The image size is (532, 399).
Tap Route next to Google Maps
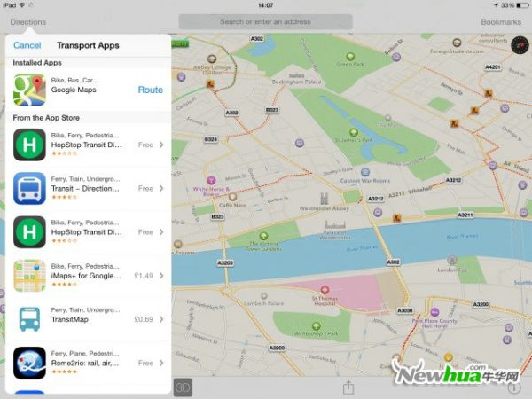tap(151, 90)
